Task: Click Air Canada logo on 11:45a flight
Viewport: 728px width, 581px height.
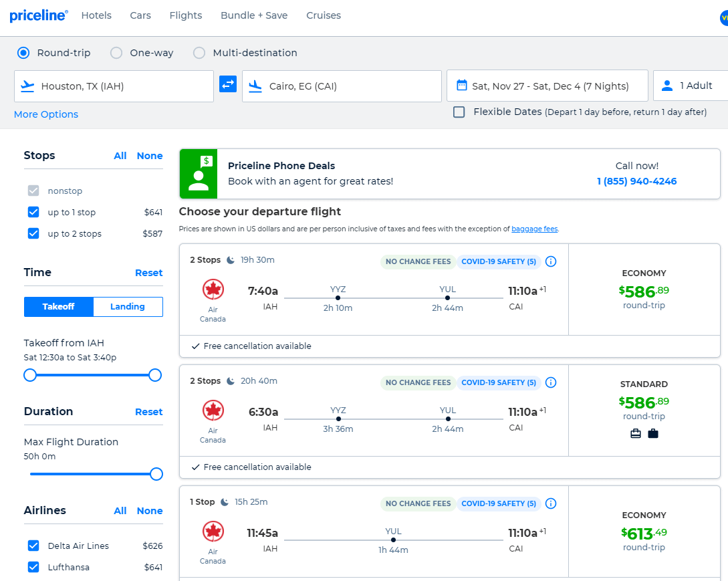Action: (x=213, y=532)
